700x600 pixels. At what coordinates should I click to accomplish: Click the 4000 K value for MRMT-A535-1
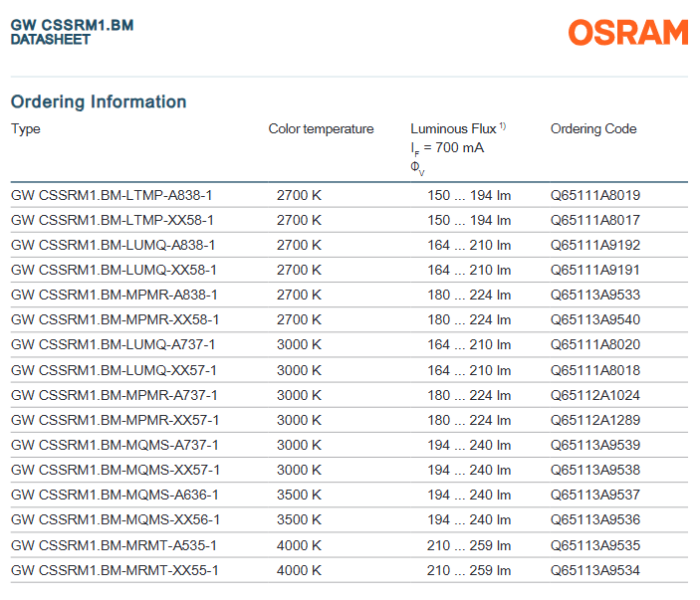(299, 546)
